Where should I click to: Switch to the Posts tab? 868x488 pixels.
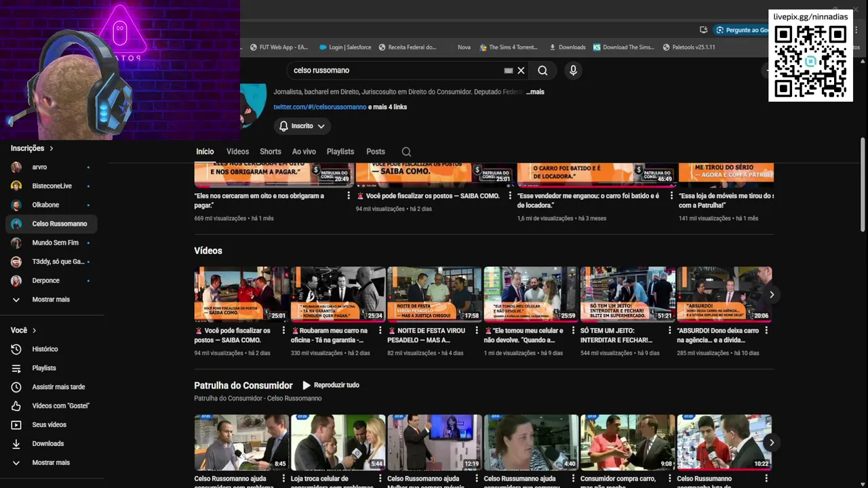pyautogui.click(x=376, y=152)
